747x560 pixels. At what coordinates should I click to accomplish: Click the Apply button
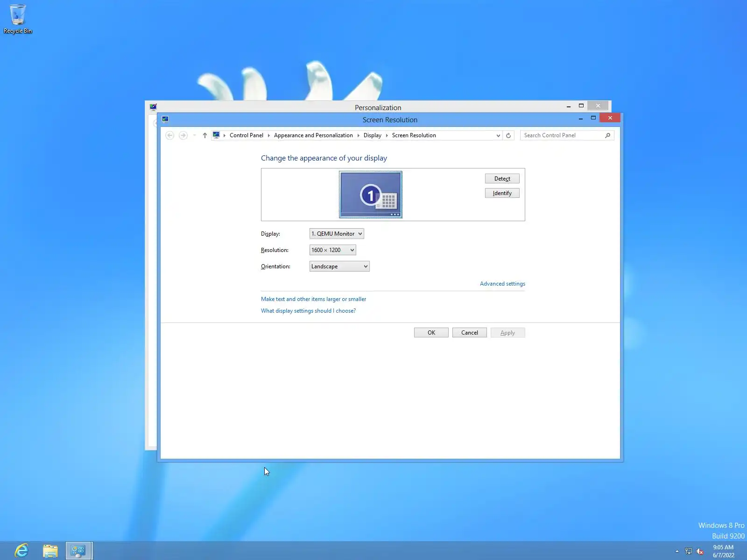point(508,333)
